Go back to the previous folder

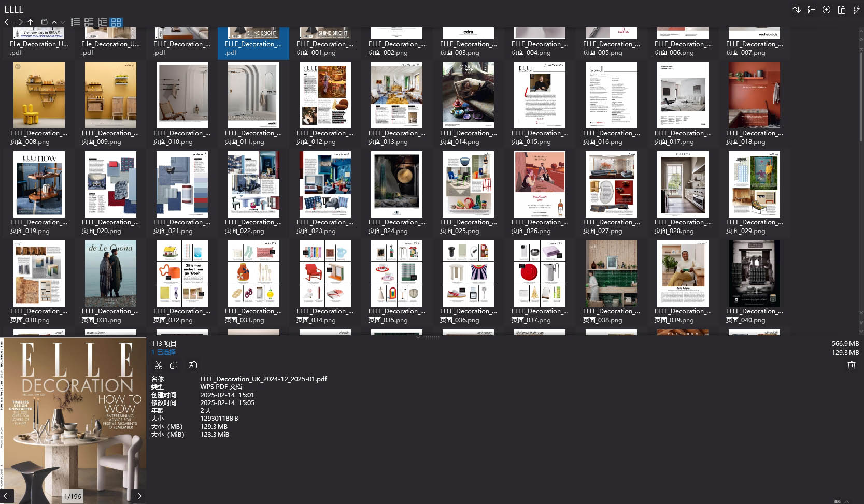(x=8, y=22)
